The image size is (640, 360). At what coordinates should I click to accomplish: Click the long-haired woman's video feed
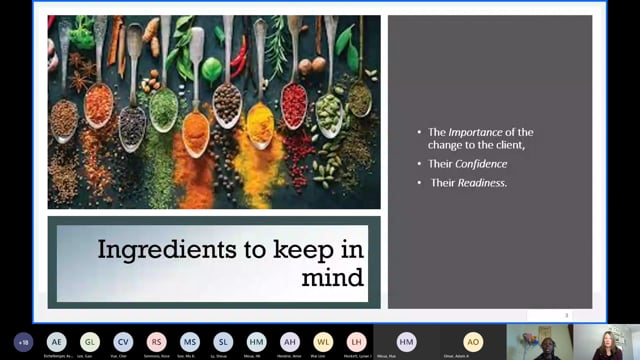(607, 342)
